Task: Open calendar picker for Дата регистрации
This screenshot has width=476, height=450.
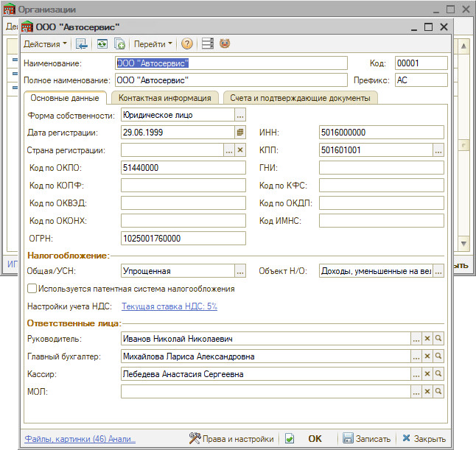Action: click(x=239, y=133)
